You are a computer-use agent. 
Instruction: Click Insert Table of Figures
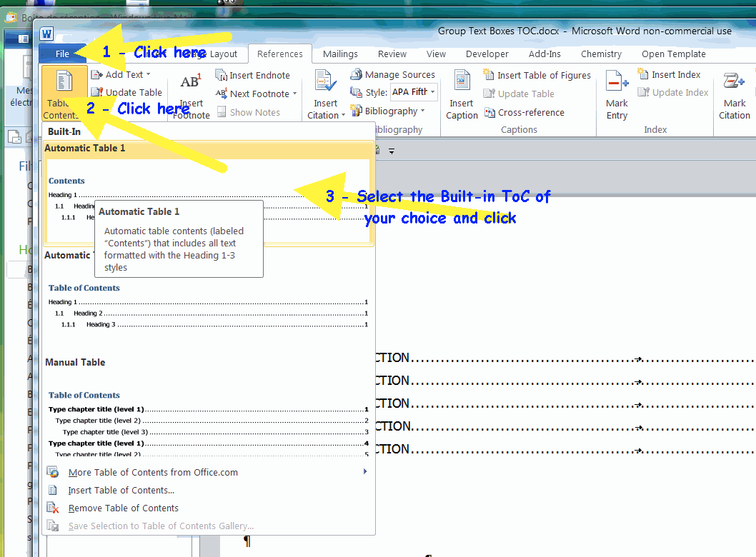click(x=537, y=75)
